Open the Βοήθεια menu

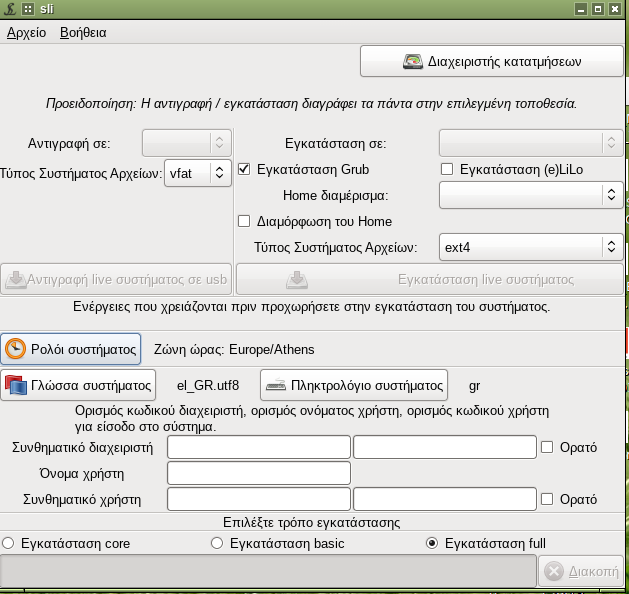(83, 32)
